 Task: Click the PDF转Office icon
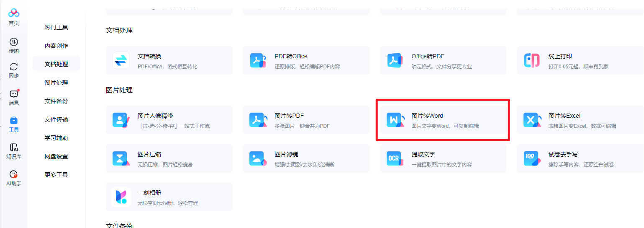[x=258, y=60]
